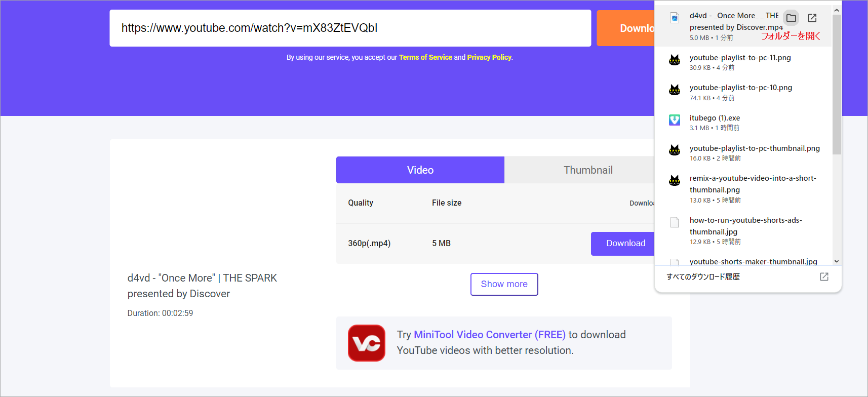Click the 'File size' column header
Screen dimensions: 868x397
click(x=447, y=203)
